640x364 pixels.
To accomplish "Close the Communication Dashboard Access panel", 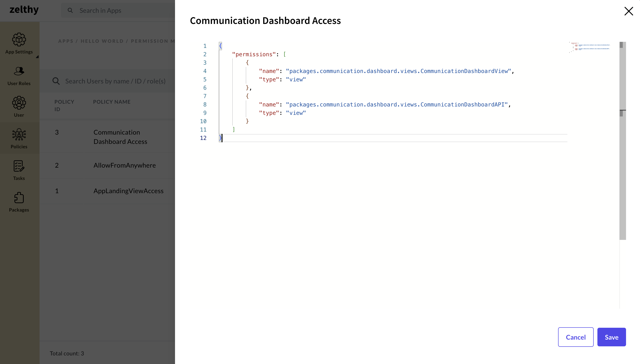I will pos(629,11).
